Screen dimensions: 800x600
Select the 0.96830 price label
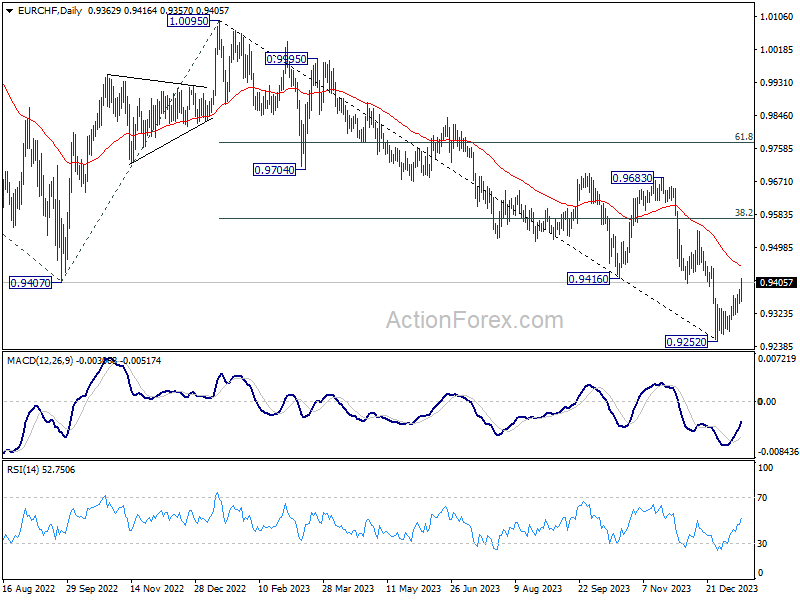pyautogui.click(x=632, y=178)
